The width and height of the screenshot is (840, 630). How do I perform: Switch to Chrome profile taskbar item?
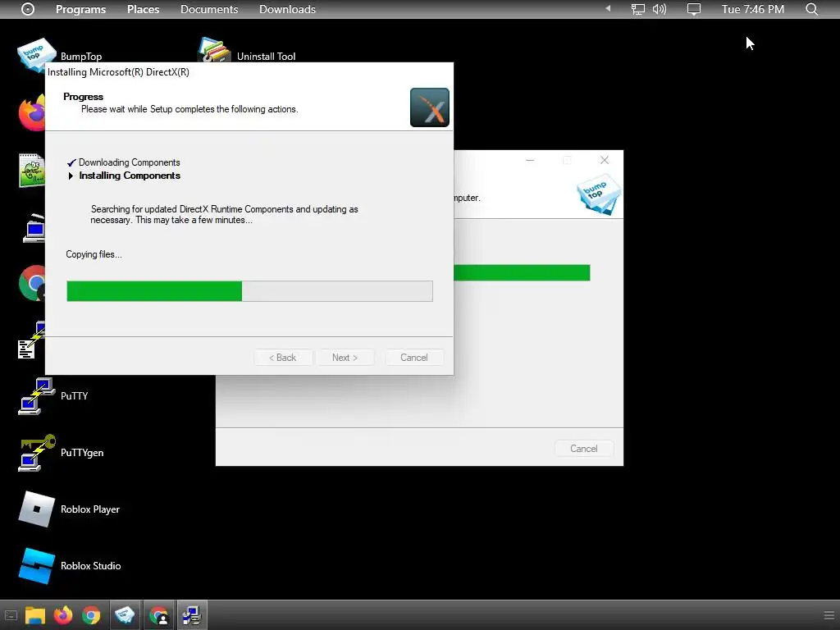158,615
